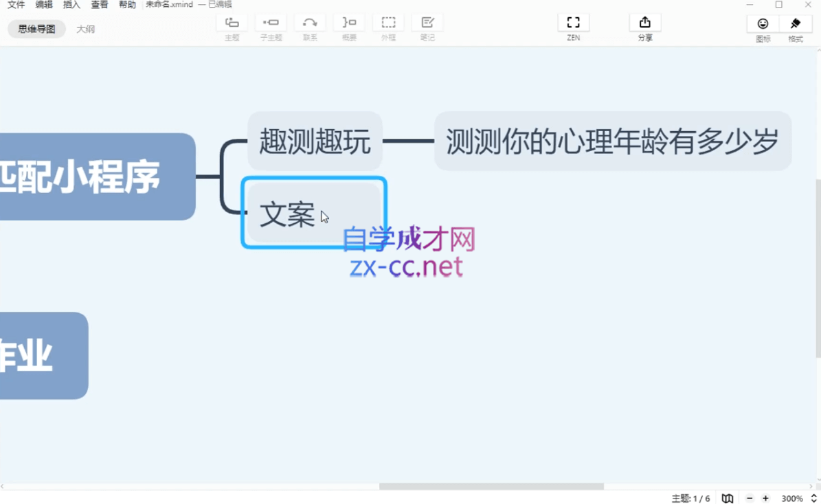
Task: Toggle the map overview icon in status bar
Action: point(728,499)
